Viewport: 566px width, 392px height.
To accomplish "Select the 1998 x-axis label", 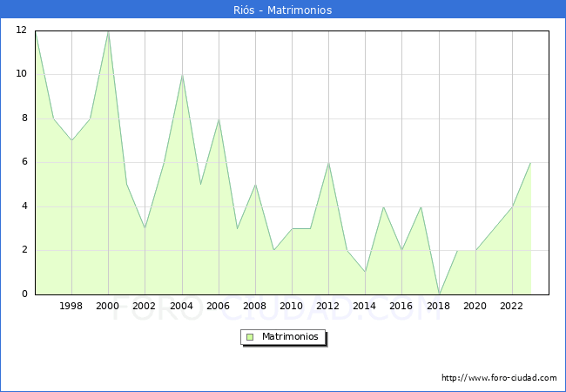I will pos(71,307).
